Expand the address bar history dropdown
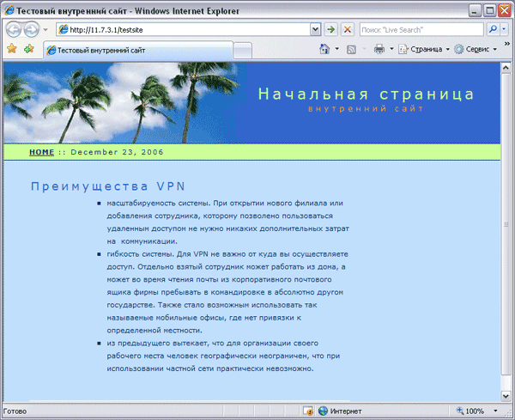 click(x=315, y=29)
